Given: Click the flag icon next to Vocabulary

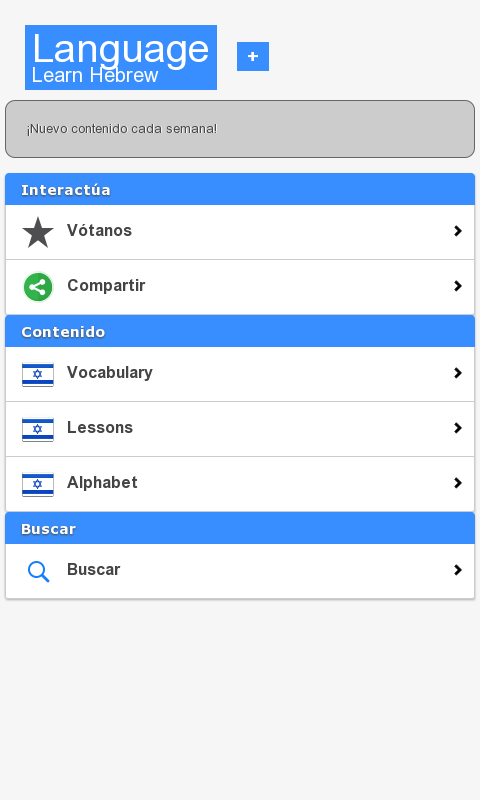Looking at the screenshot, I should tap(38, 374).
